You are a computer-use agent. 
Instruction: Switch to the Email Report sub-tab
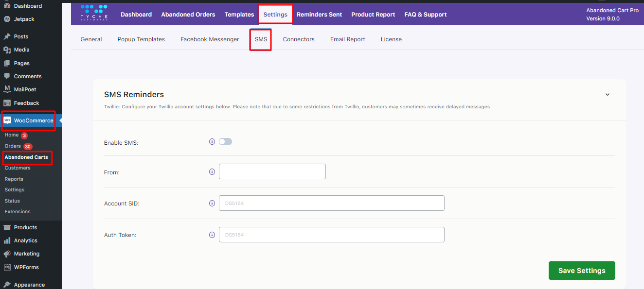click(348, 39)
